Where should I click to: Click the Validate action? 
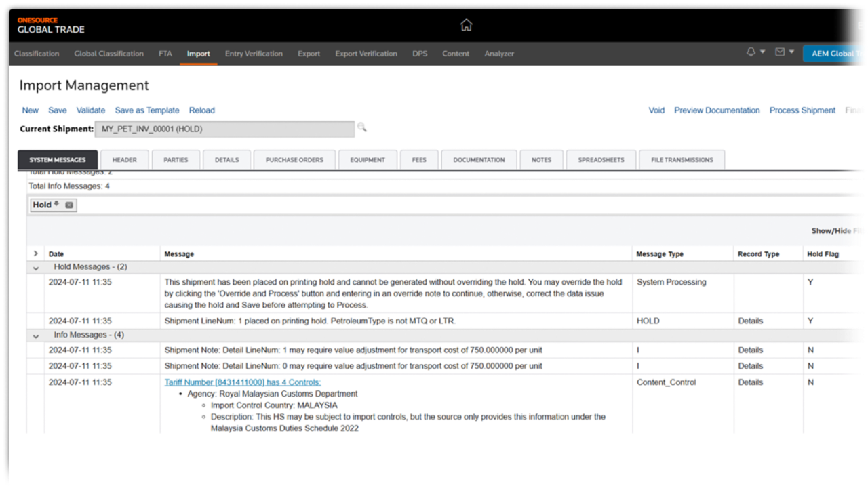(90, 110)
